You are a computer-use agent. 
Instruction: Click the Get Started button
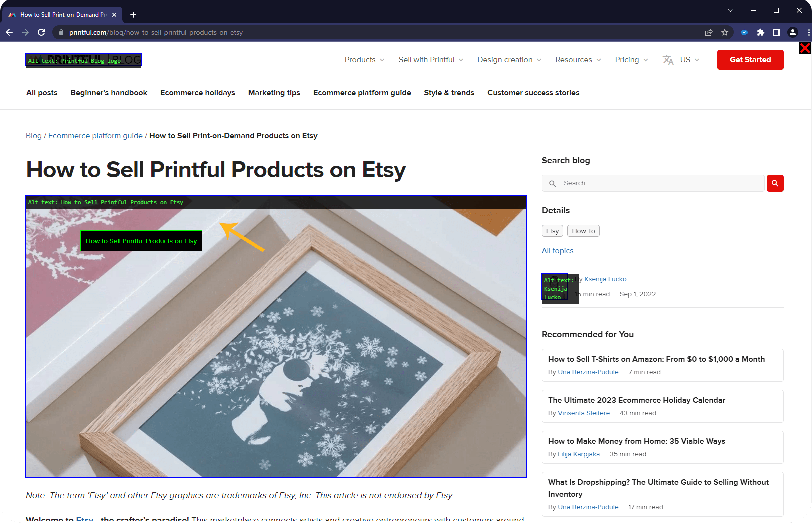[x=750, y=60]
